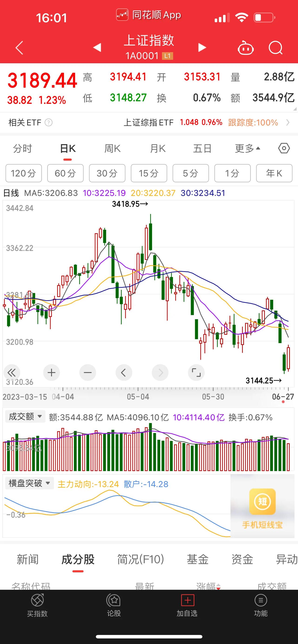Tap the 10:4114.40亿 volume average label
Screen dimensions: 298x644
pyautogui.click(x=198, y=417)
